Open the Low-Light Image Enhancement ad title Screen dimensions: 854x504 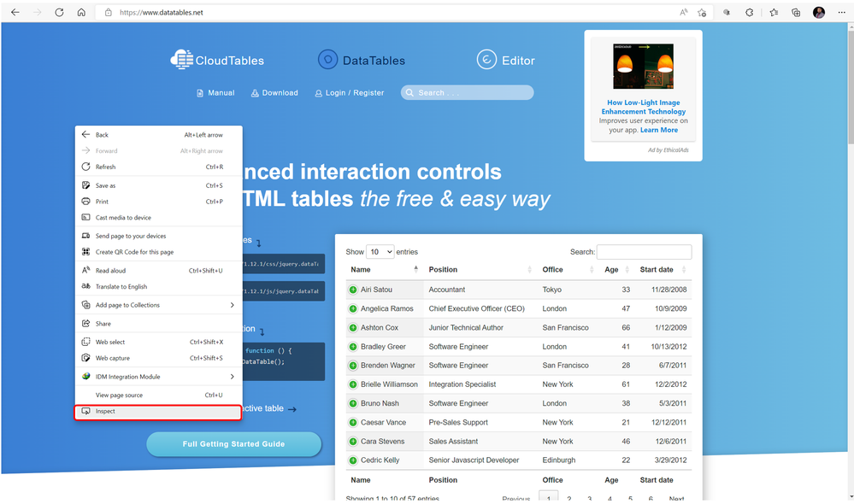pyautogui.click(x=643, y=107)
